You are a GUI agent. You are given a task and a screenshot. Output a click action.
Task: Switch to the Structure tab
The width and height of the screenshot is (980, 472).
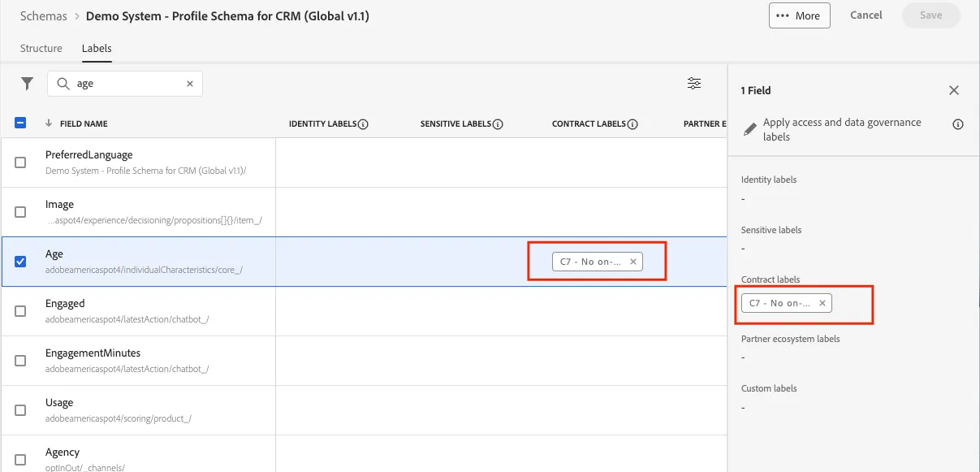[x=41, y=49]
